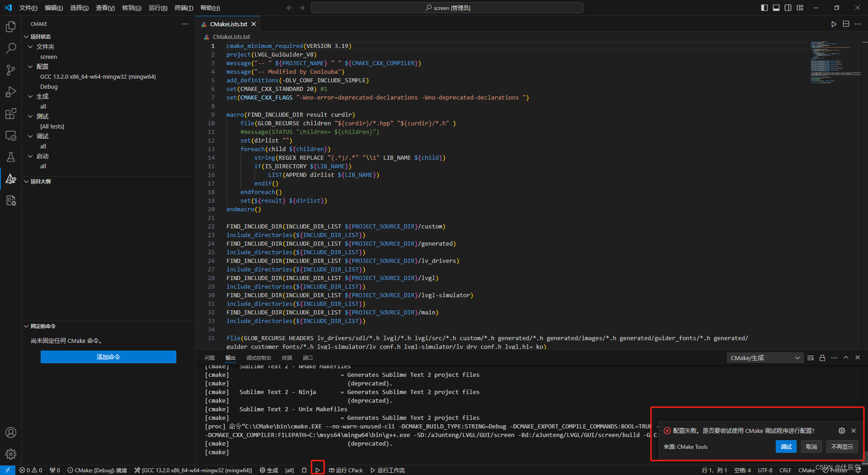Open the 文件(F) menu
The width and height of the screenshot is (868, 475).
coord(28,8)
